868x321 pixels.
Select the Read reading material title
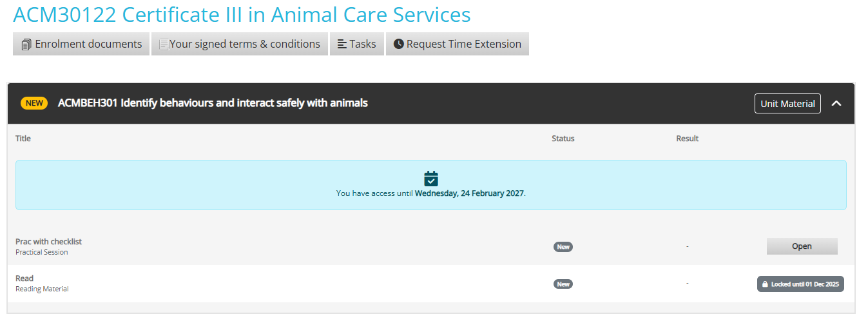(24, 278)
